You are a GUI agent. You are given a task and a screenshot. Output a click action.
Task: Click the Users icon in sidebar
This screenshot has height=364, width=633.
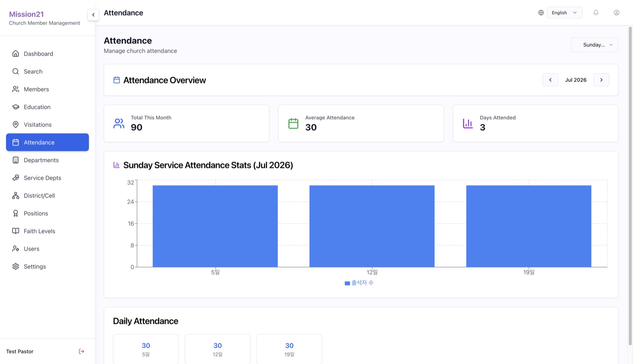15,249
